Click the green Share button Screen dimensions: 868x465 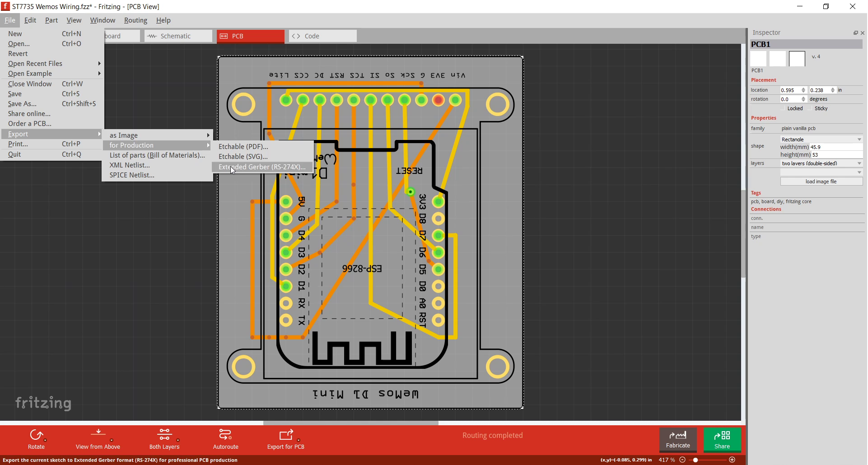click(722, 440)
